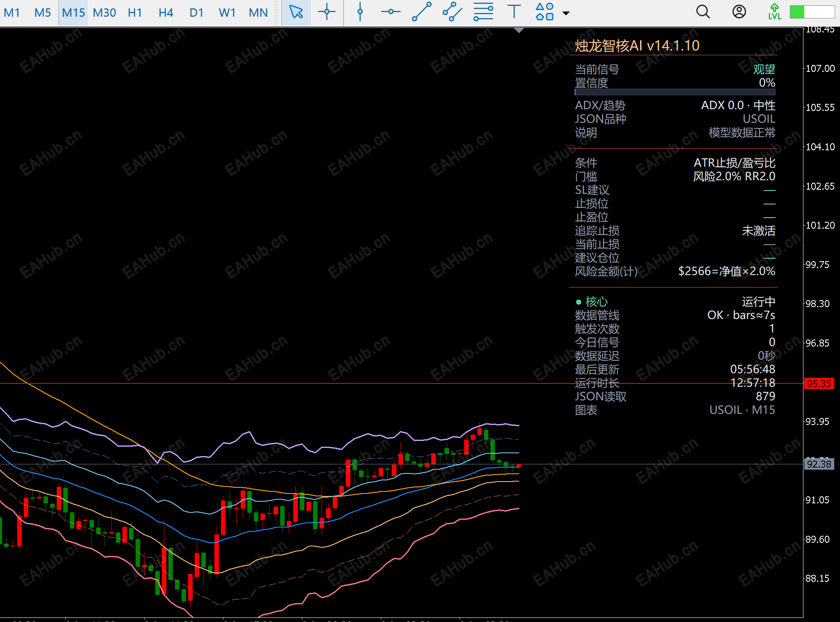The height and width of the screenshot is (622, 840).
Task: Select the M30 timeframe button
Action: point(104,13)
